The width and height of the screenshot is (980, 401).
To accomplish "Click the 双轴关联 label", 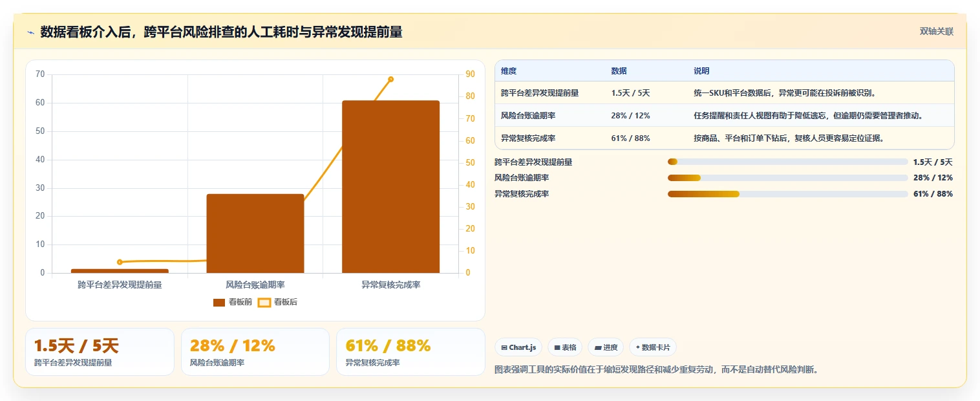I will 937,32.
